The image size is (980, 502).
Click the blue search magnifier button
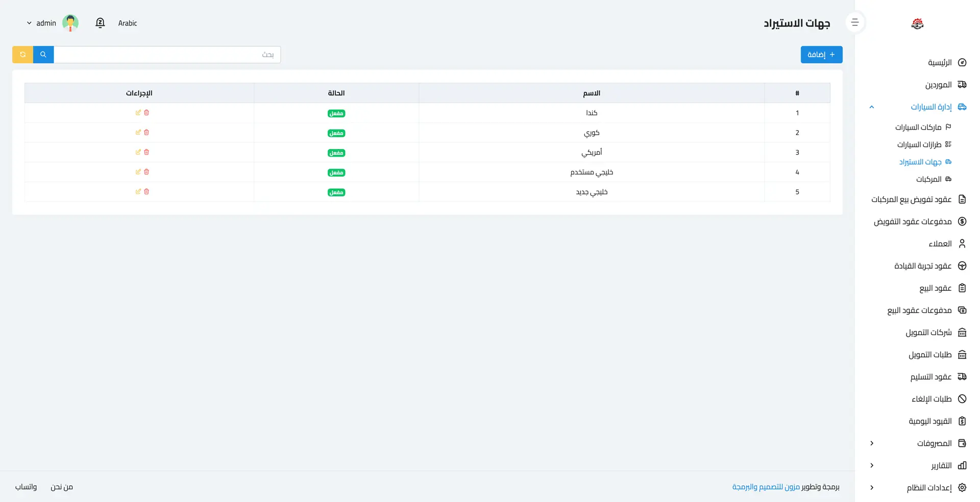click(x=43, y=55)
